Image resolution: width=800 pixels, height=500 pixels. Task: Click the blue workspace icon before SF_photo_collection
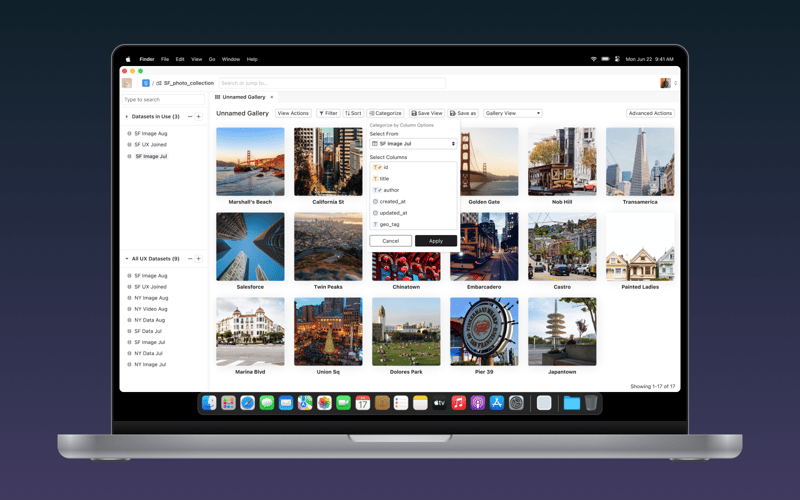(146, 83)
